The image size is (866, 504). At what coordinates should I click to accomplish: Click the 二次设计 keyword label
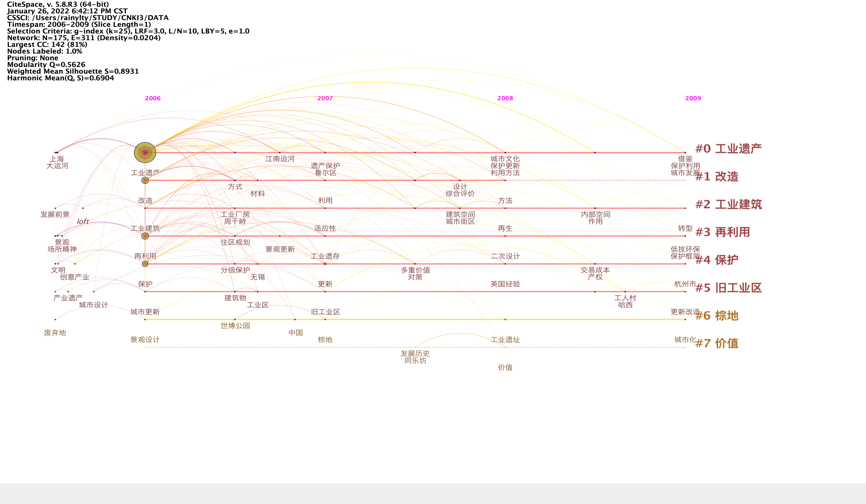tap(505, 256)
